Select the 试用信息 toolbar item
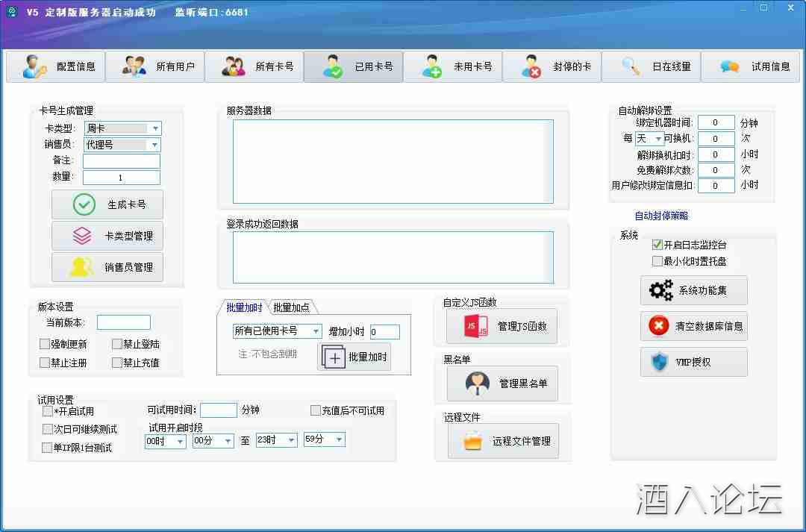The width and height of the screenshot is (806, 532). pos(750,66)
